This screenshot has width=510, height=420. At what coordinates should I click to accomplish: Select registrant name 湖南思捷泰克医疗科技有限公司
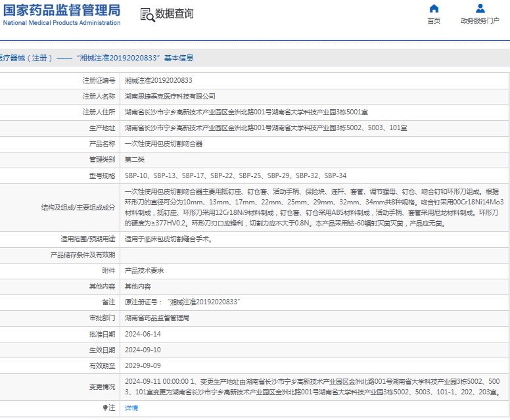[x=170, y=97]
